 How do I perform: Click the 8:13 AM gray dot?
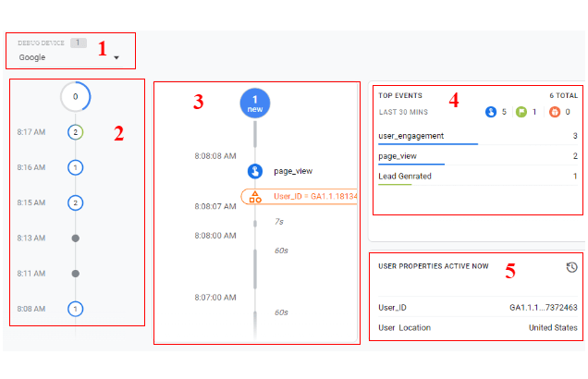tap(76, 238)
